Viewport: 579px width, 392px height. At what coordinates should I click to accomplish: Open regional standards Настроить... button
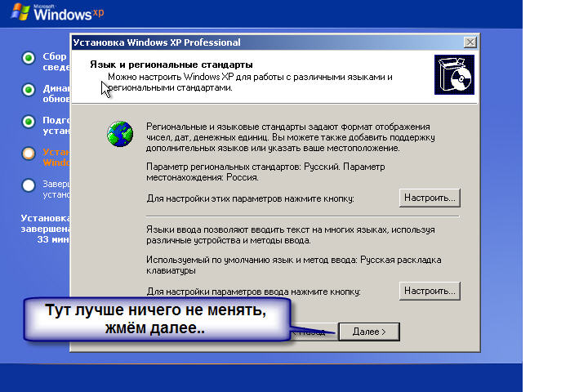coord(430,198)
